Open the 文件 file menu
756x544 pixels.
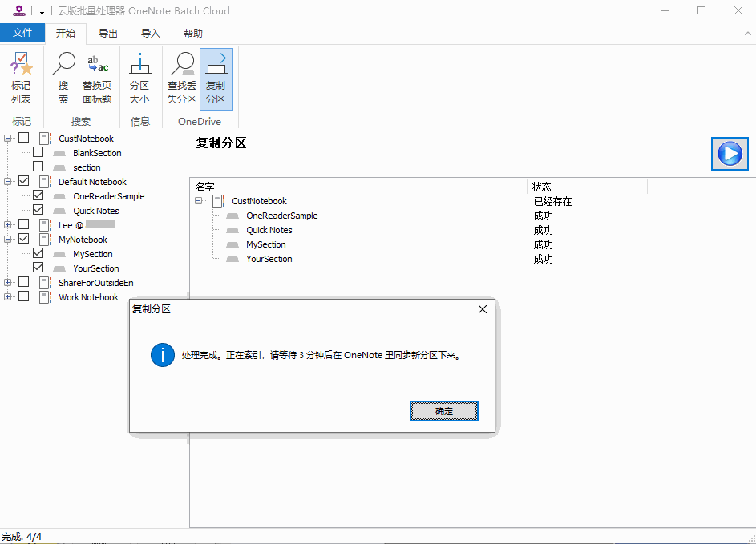pos(22,34)
